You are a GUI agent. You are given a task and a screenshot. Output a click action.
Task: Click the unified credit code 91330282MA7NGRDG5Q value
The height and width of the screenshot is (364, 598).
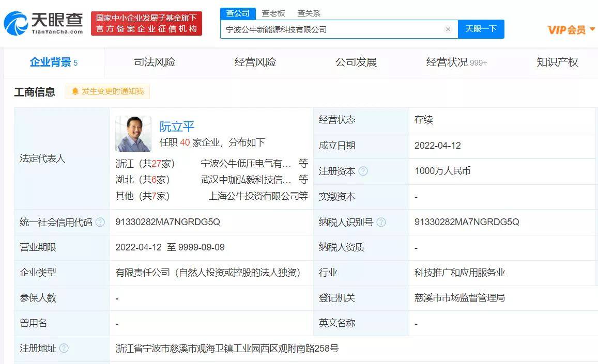(168, 222)
